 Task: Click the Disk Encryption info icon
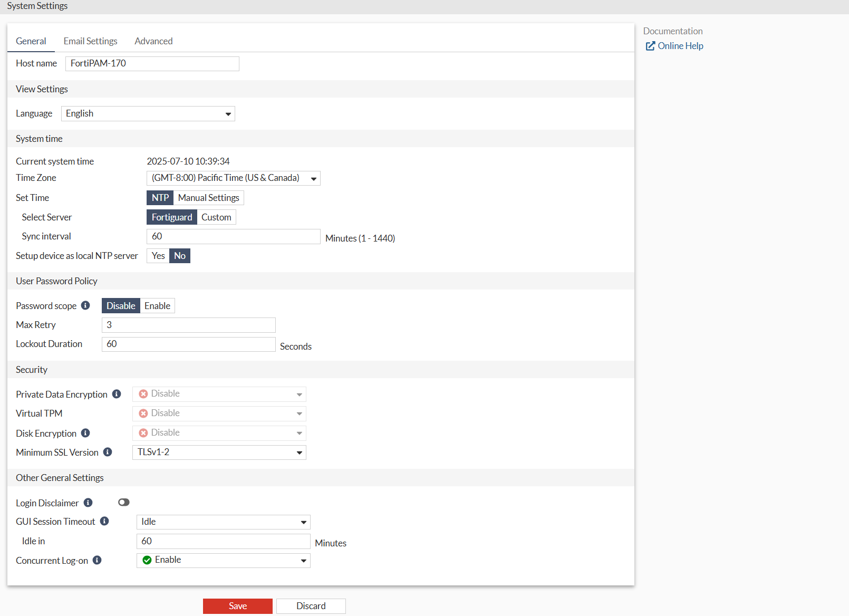pyautogui.click(x=85, y=433)
